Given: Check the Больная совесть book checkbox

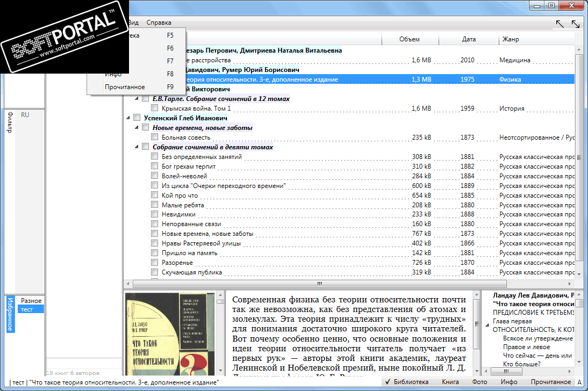Looking at the screenshot, I should (x=154, y=137).
